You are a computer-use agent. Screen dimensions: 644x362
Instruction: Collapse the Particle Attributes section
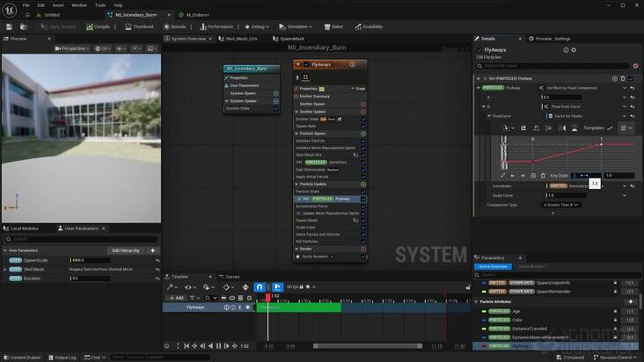[477, 301]
